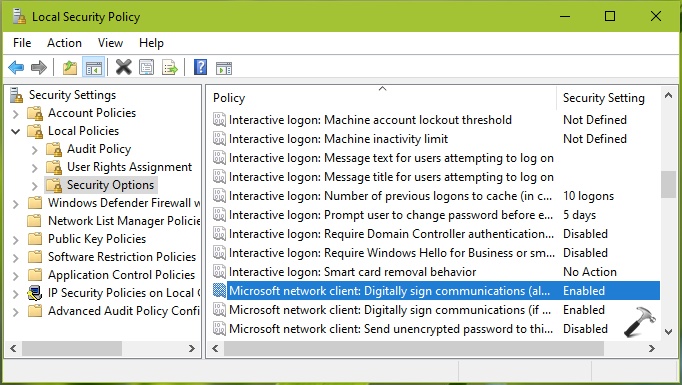Image resolution: width=682 pixels, height=385 pixels.
Task: Click the '5 days' setting value
Action: pyautogui.click(x=579, y=215)
